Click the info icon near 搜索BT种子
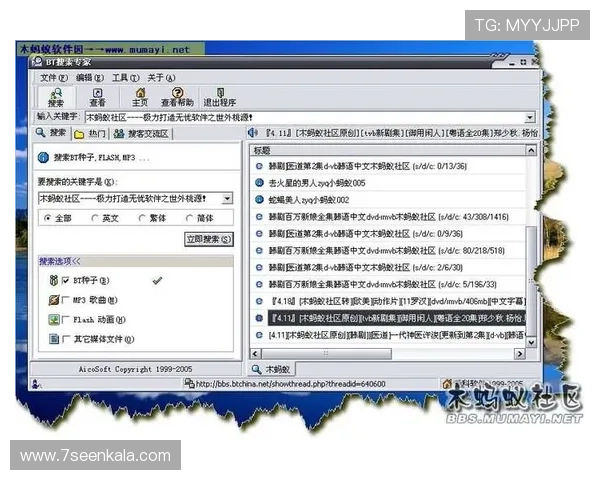 point(43,157)
